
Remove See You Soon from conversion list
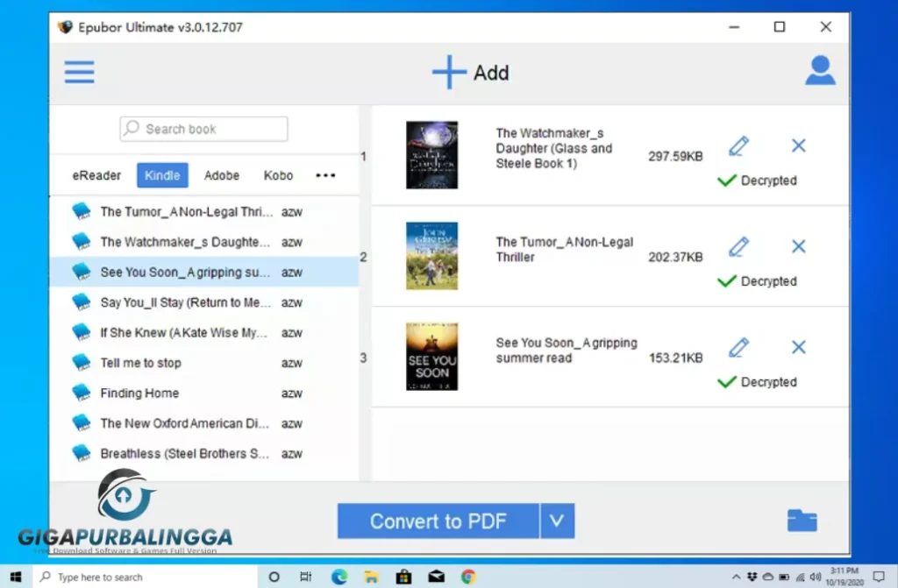[798, 347]
